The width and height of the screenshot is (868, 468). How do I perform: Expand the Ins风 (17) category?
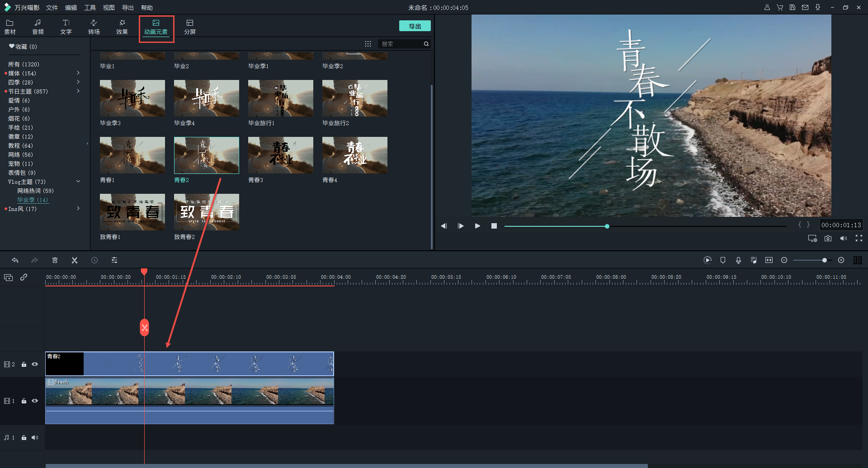pyautogui.click(x=78, y=209)
